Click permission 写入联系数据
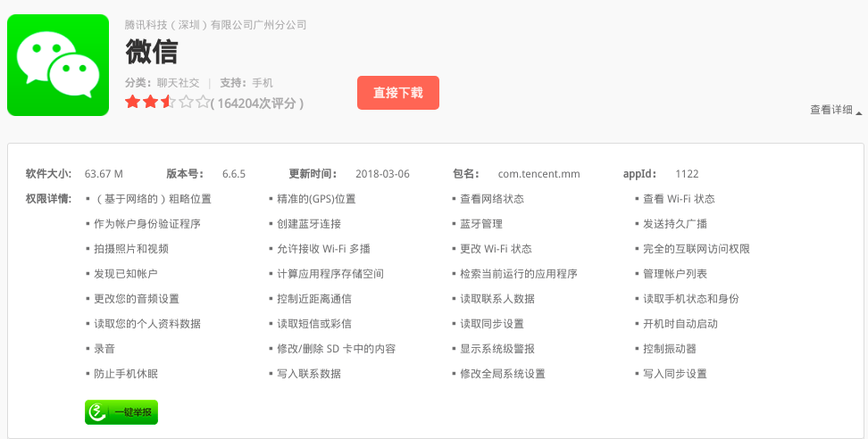Viewport: 868px width, 439px height. pos(309,374)
